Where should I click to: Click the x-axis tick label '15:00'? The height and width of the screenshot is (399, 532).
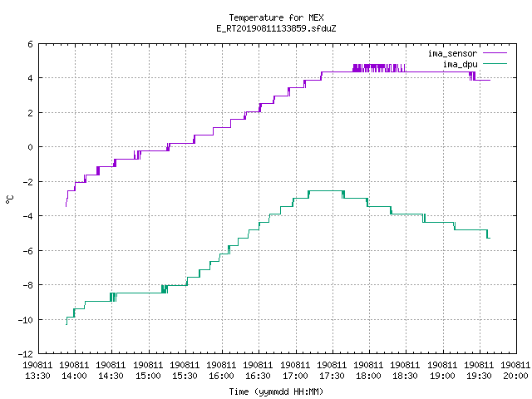click(x=148, y=376)
